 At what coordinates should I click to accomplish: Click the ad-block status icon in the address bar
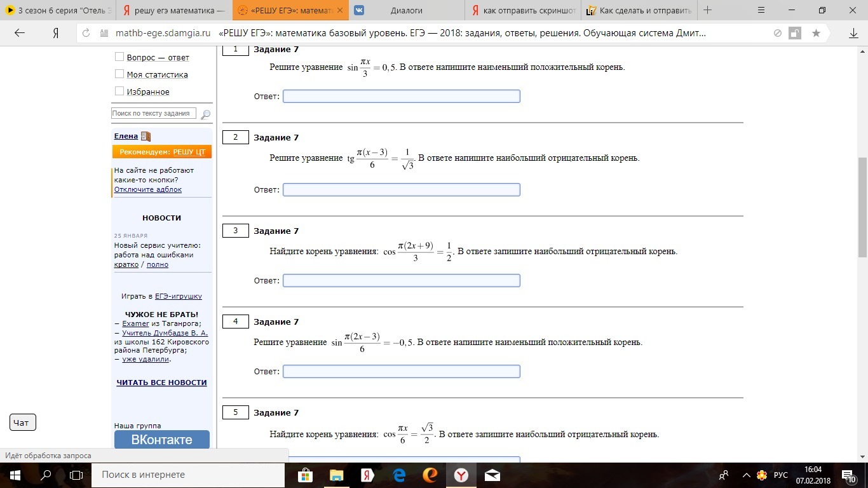(777, 33)
